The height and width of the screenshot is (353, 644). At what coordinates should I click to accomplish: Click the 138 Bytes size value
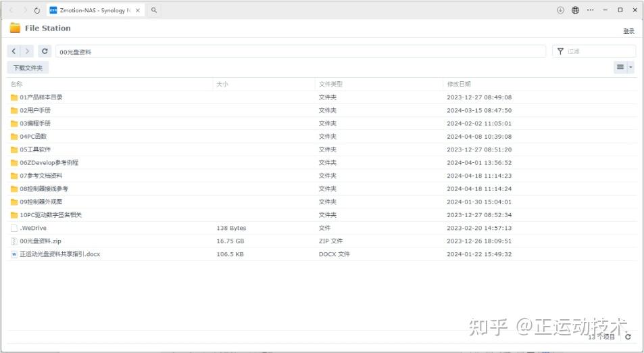231,228
